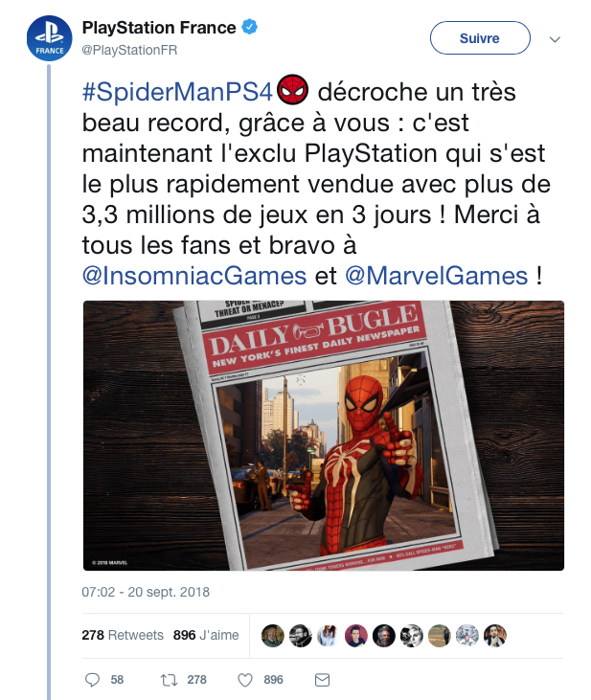
Task: Click the last liker avatar in row
Action: (x=495, y=635)
